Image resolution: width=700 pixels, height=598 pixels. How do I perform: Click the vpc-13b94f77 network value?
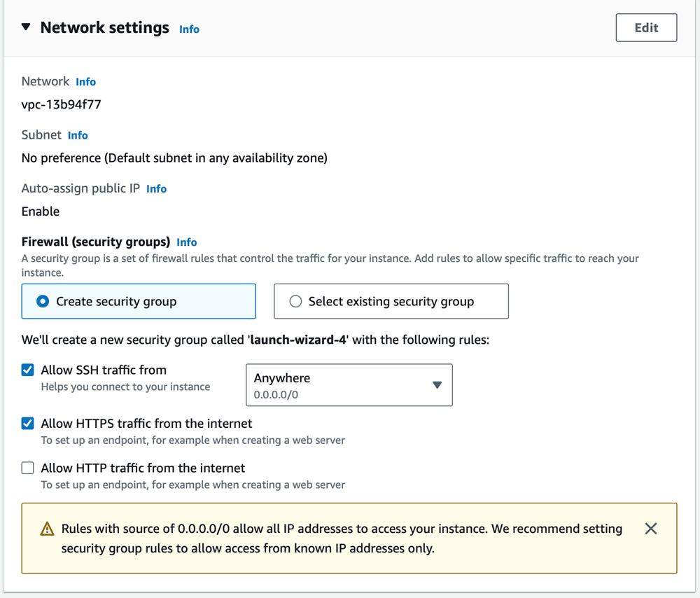click(62, 105)
